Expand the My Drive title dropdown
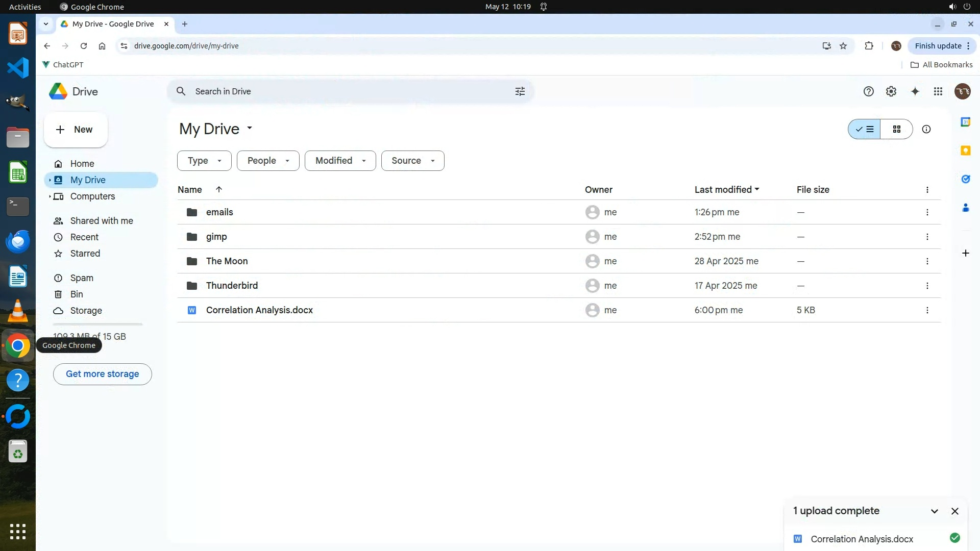Screen dimensions: 980x551 250,128
